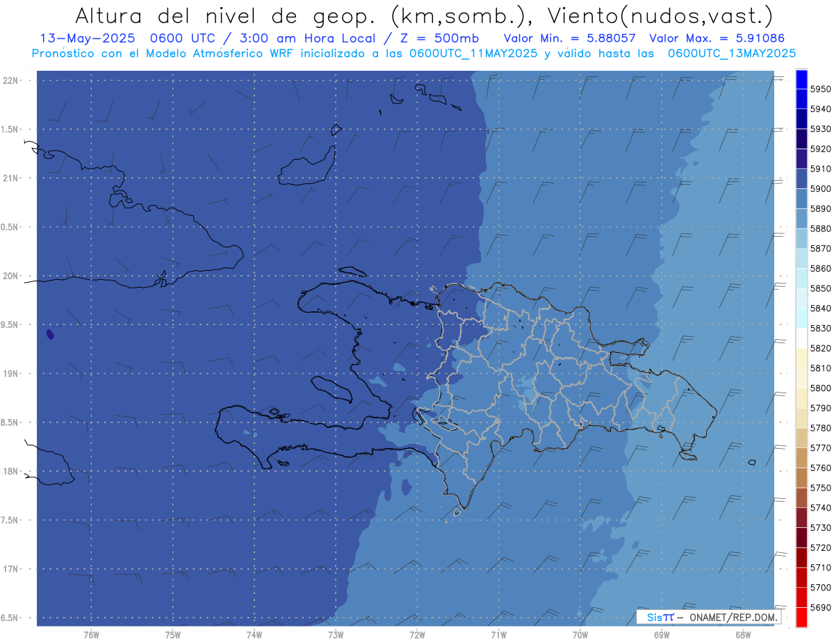
Task: Click the '5760' legend value
Action: click(x=821, y=468)
